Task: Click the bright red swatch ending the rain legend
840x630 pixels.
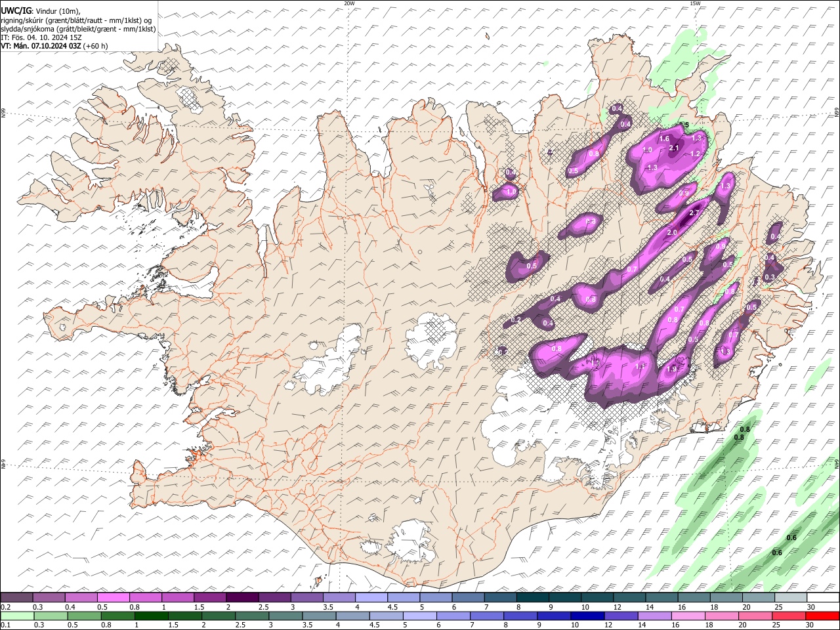Action: click(x=823, y=616)
